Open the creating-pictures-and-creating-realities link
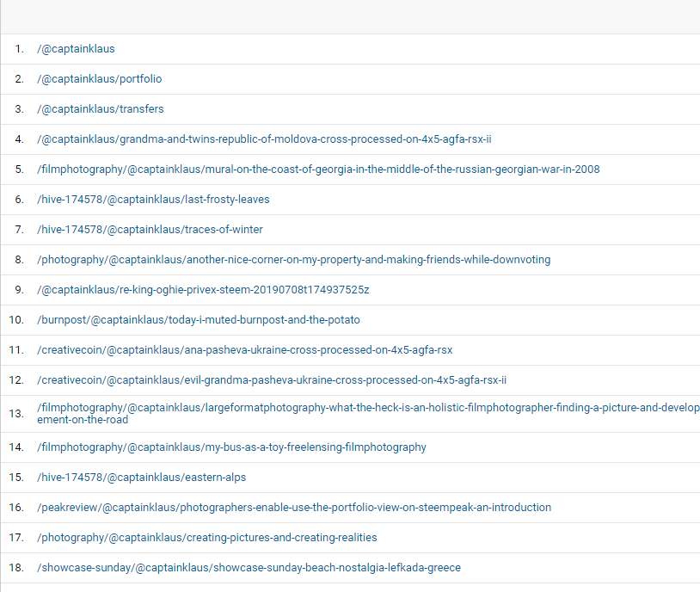Screen dimensions: 700x592 (207, 538)
